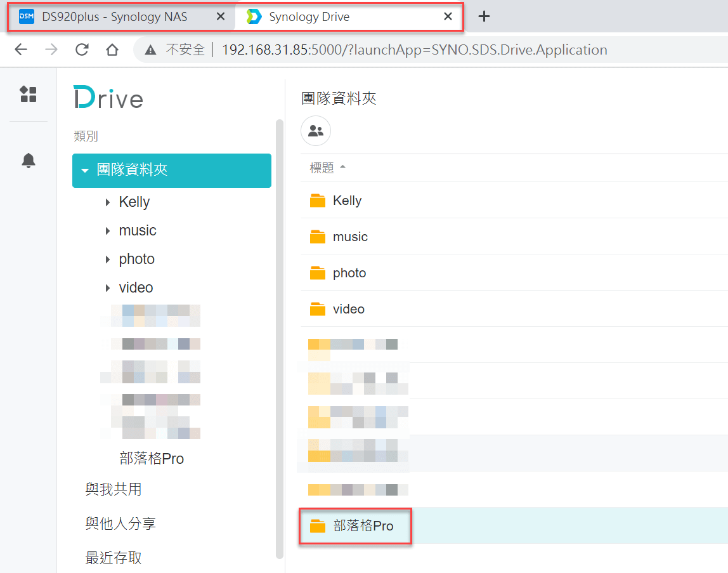This screenshot has width=728, height=573.
Task: Open 部落格Pro folder name in file list
Action: (363, 525)
